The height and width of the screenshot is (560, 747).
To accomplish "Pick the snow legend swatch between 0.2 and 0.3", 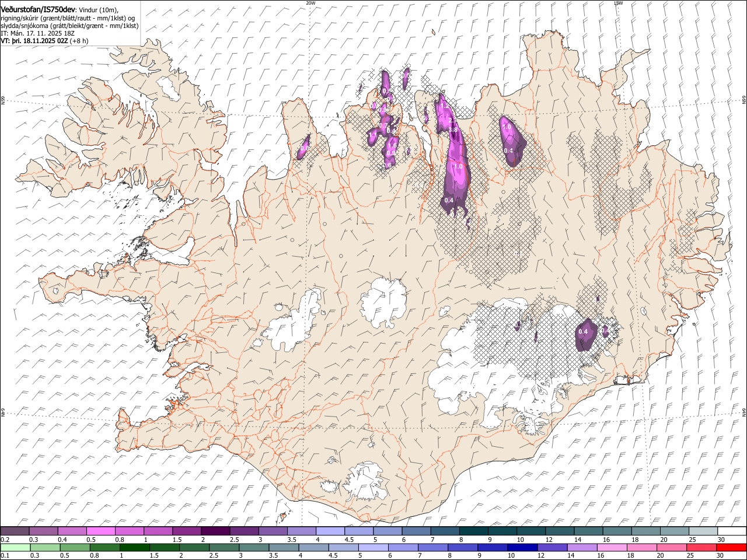I will (x=15, y=531).
